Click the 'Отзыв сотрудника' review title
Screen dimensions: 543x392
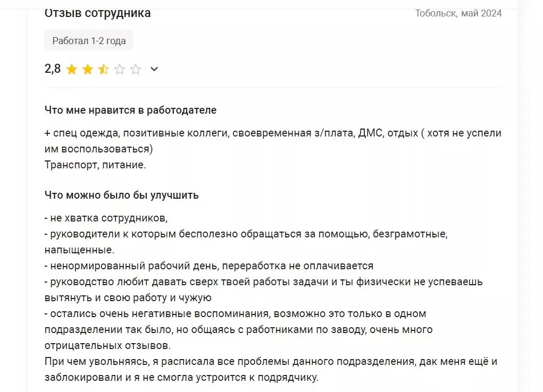tap(98, 13)
